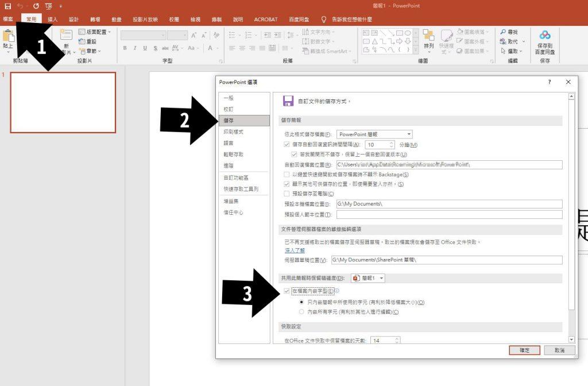Toggle the 在檔案內嵌字型 checkbox
The image size is (588, 386).
coord(287,291)
